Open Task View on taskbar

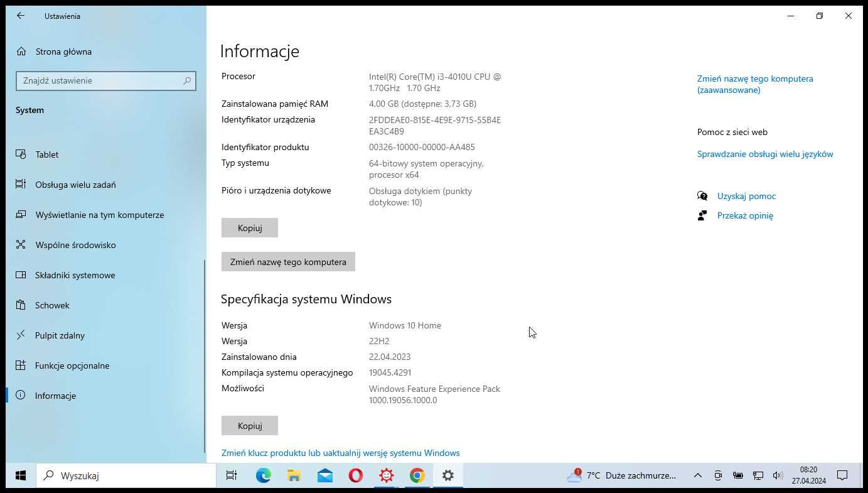point(232,475)
